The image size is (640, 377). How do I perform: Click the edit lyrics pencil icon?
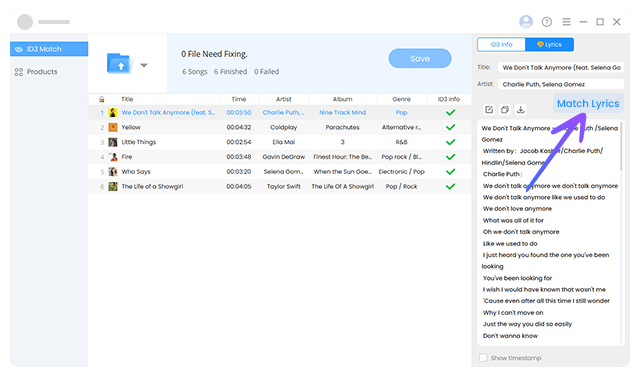[x=489, y=109]
